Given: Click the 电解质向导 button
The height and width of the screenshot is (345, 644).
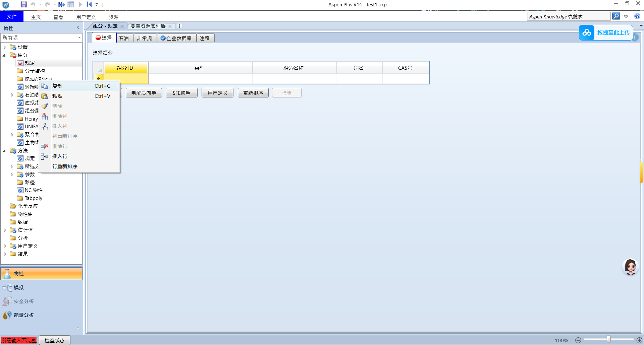Looking at the screenshot, I should tap(144, 93).
